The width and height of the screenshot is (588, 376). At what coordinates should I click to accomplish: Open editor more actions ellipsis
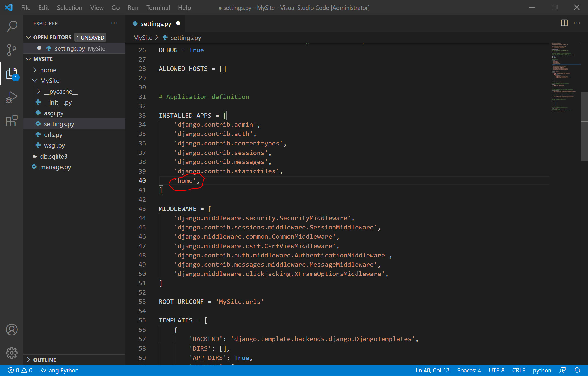point(577,23)
